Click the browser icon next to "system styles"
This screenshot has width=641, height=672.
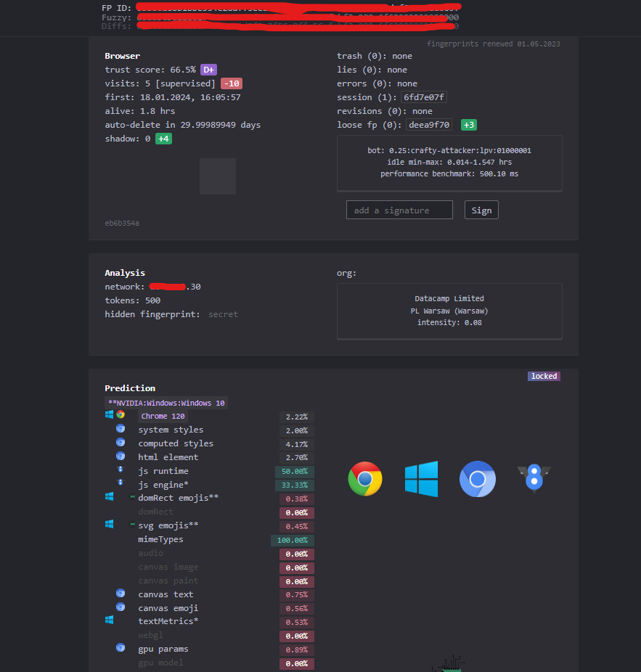[x=121, y=428]
